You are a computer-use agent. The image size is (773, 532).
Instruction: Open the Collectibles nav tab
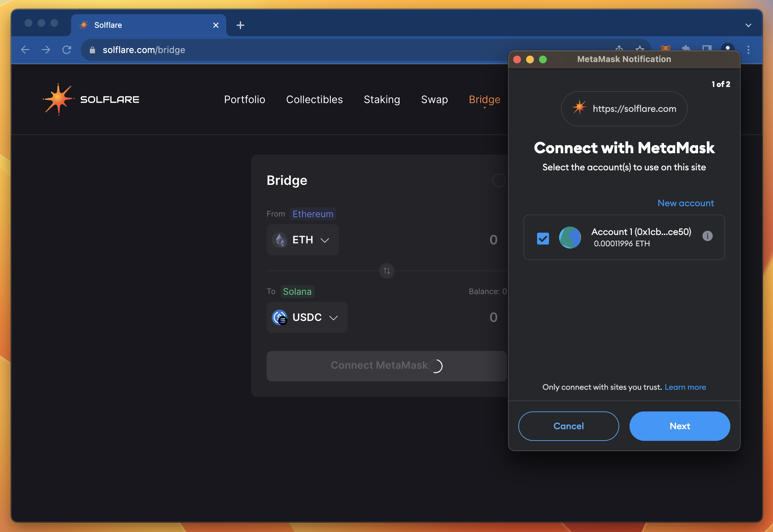[314, 99]
